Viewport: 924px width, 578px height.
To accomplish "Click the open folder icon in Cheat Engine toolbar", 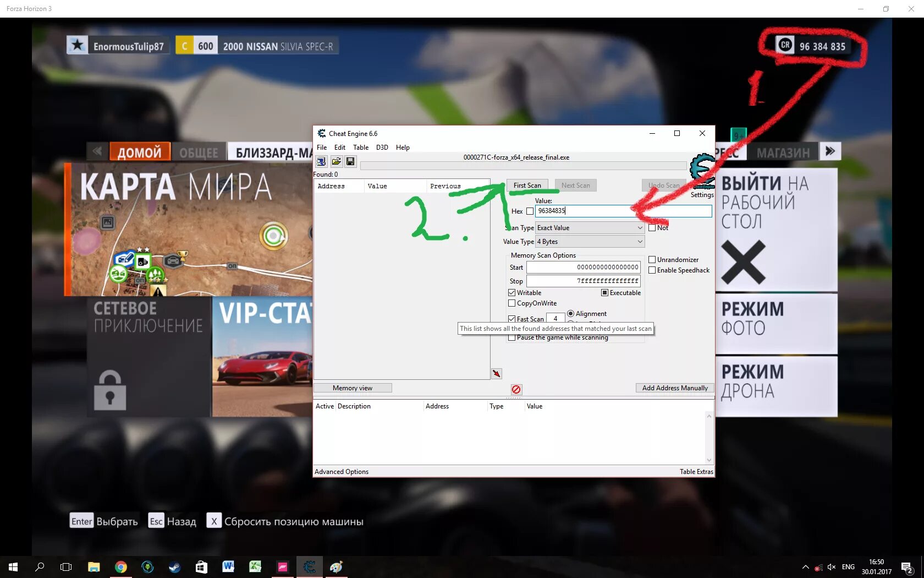I will 336,161.
